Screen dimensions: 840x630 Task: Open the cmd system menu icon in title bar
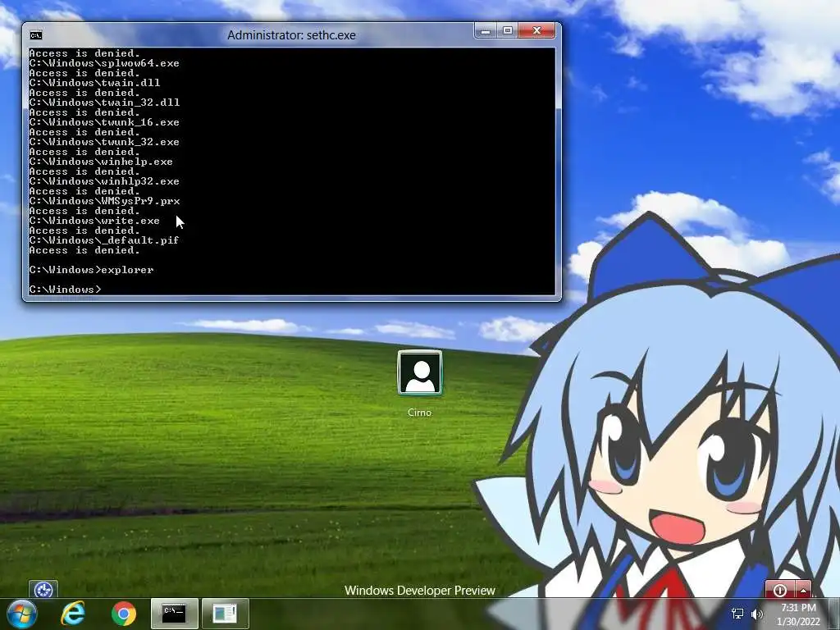pyautogui.click(x=36, y=35)
